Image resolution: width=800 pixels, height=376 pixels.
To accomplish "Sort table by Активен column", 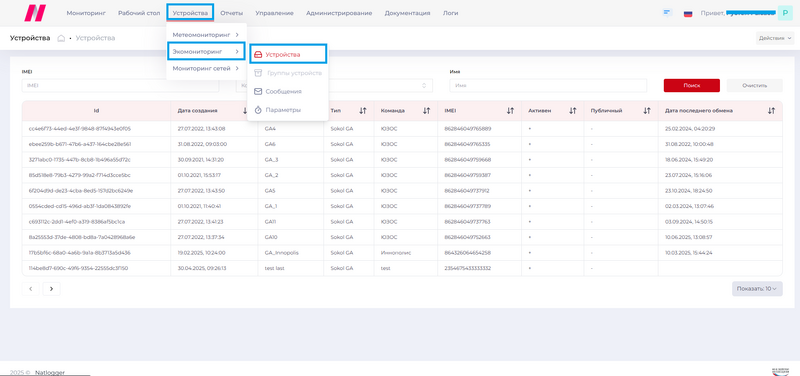I will (x=572, y=111).
